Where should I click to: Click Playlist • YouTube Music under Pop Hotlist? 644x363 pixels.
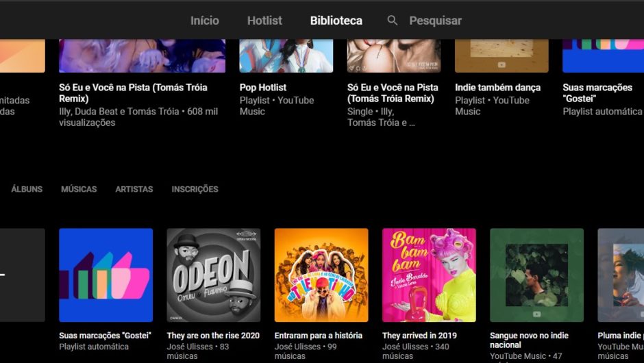(x=276, y=106)
